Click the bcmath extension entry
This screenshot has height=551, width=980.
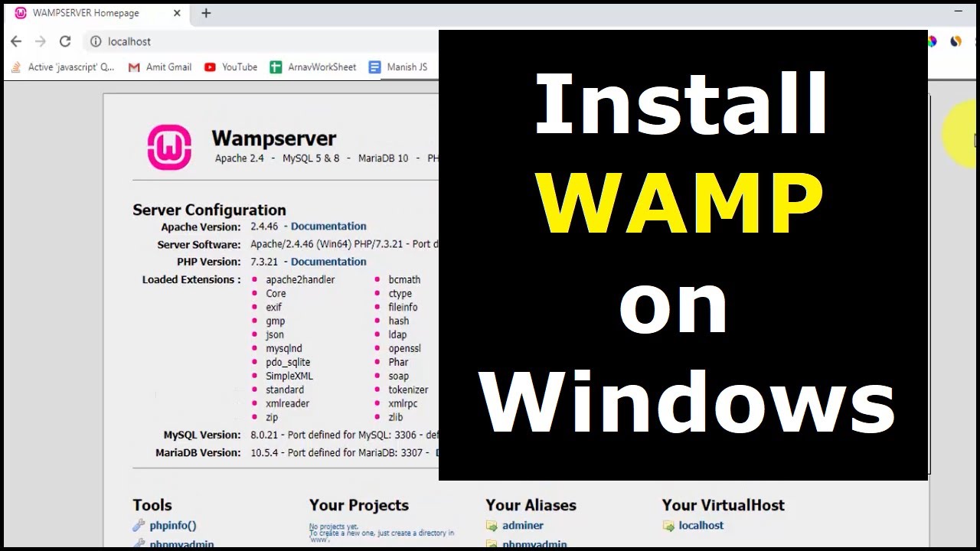404,280
